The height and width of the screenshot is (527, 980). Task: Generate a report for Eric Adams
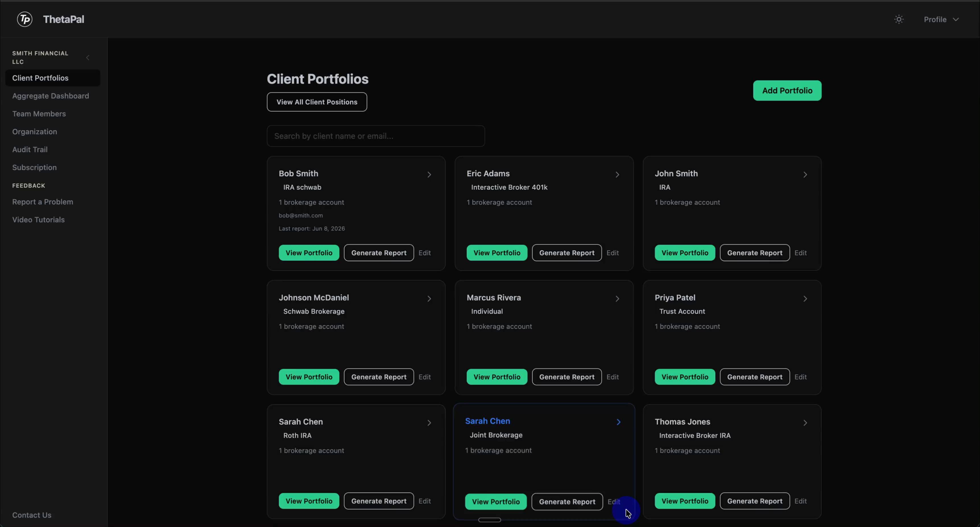tap(567, 253)
